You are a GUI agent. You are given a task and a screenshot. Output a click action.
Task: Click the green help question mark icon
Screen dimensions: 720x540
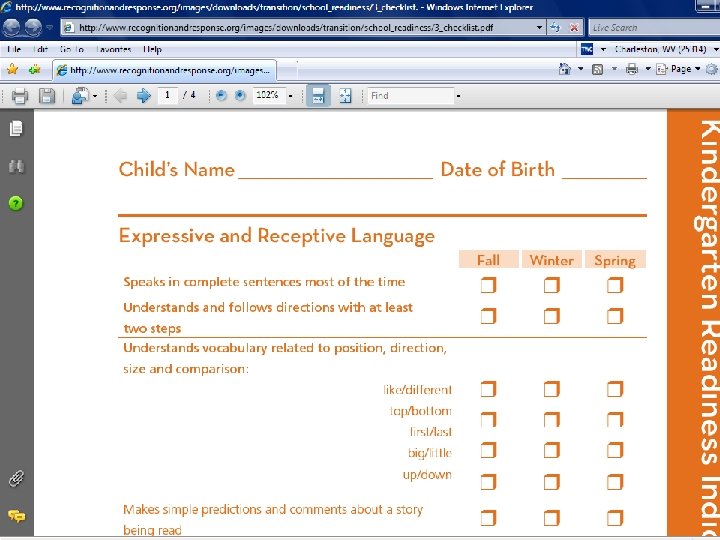click(16, 203)
